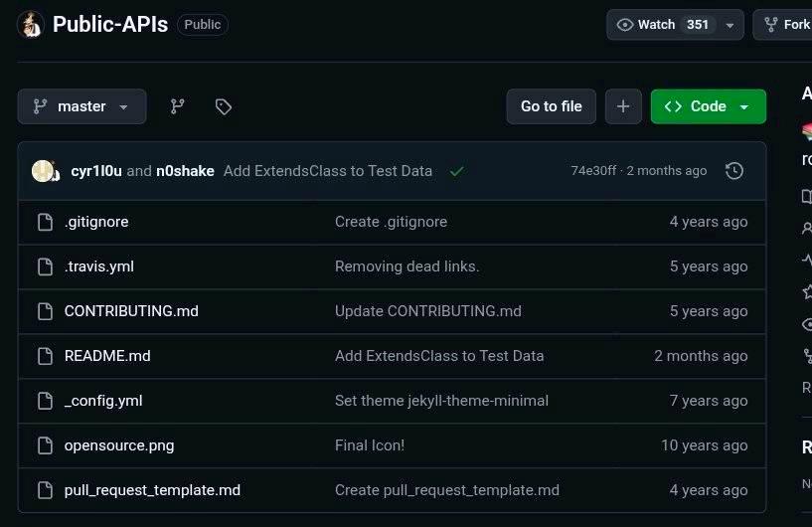812x527 pixels.
Task: Open the commit history clock icon
Action: point(733,171)
